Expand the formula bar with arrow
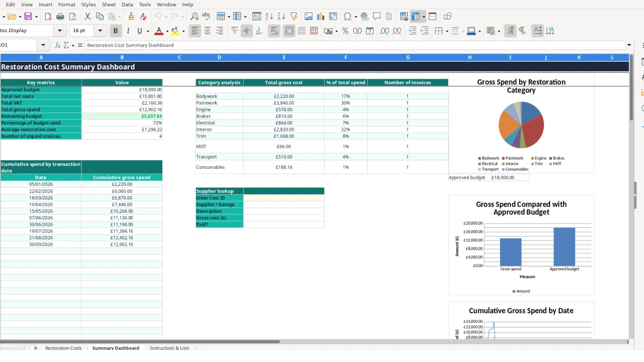Viewport: 644px width, 362px height. point(629,45)
